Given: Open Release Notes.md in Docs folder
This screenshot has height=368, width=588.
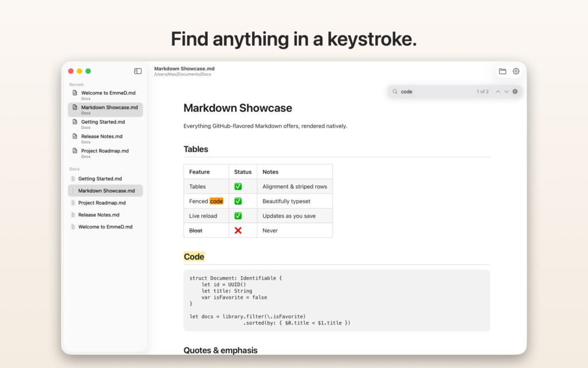Looking at the screenshot, I should tap(106, 215).
